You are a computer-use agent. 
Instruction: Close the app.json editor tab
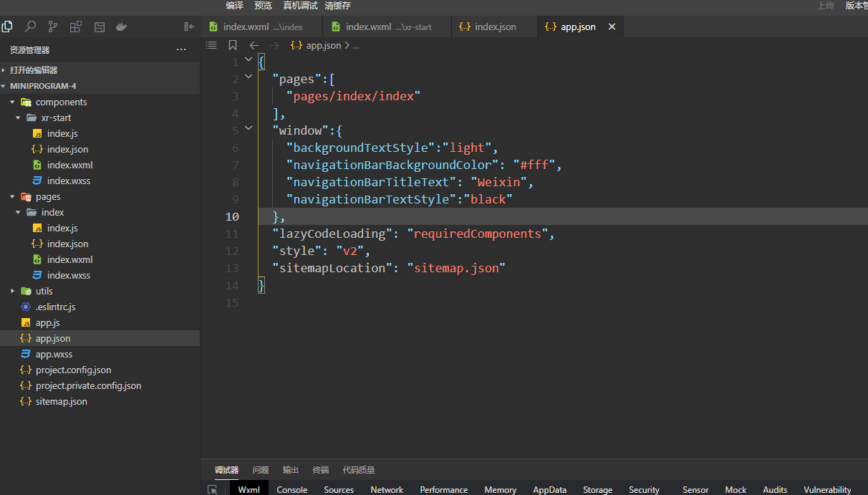612,27
